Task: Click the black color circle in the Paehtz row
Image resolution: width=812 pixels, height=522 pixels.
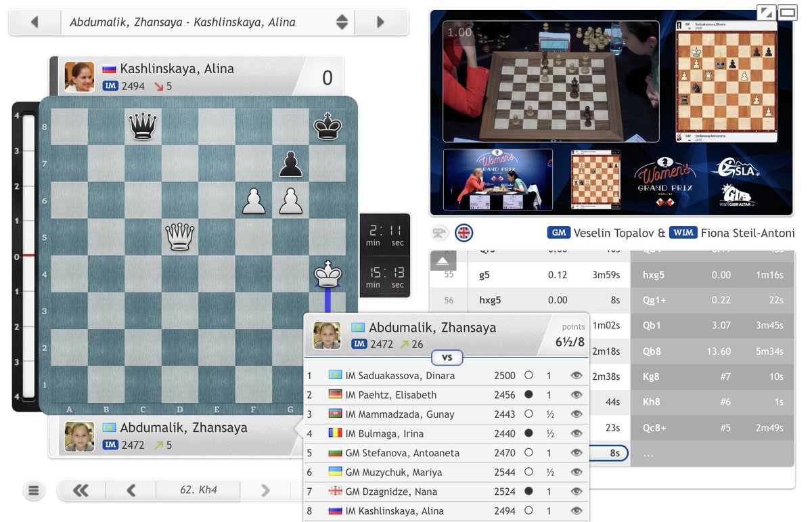Action: tap(528, 395)
